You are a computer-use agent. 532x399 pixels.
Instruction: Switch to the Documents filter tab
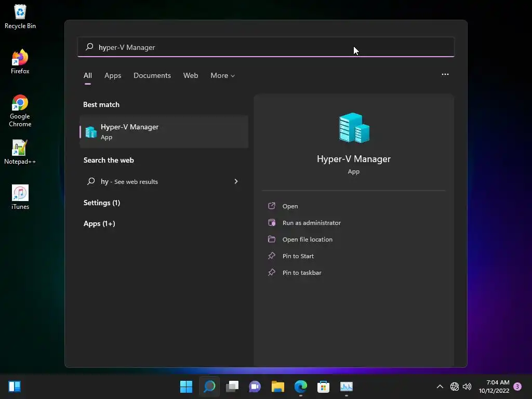click(152, 75)
